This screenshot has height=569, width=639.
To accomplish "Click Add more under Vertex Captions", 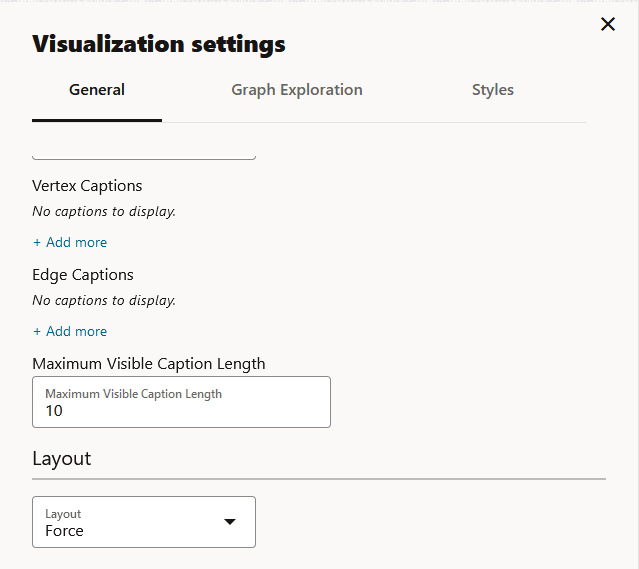I will pyautogui.click(x=76, y=242).
